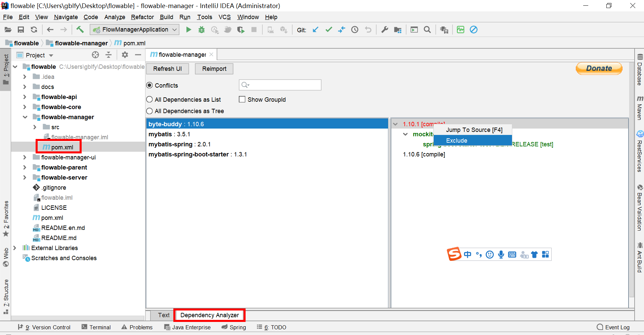
Task: Open Project Structure icon
Action: pyautogui.click(x=398, y=30)
